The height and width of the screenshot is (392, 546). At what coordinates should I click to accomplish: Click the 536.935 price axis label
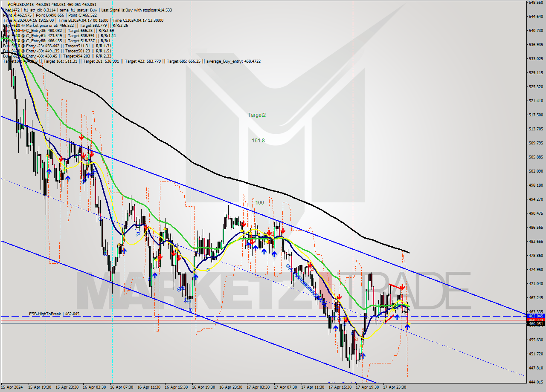[536, 45]
